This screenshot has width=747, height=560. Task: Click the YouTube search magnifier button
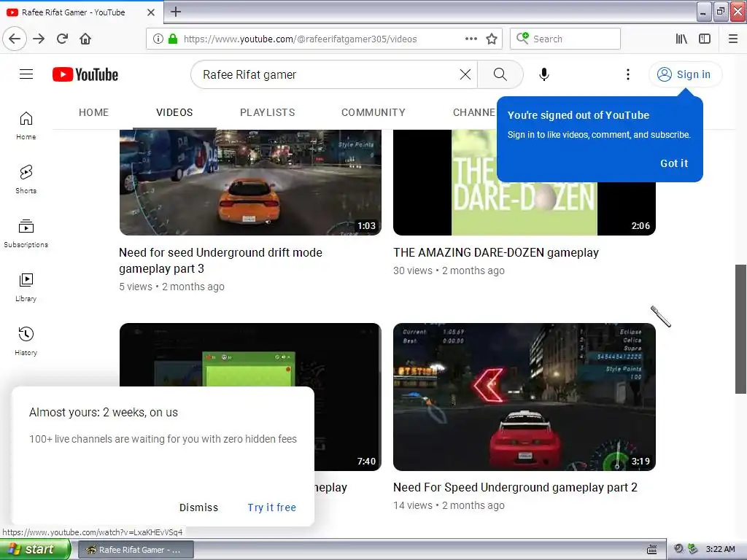pyautogui.click(x=500, y=74)
